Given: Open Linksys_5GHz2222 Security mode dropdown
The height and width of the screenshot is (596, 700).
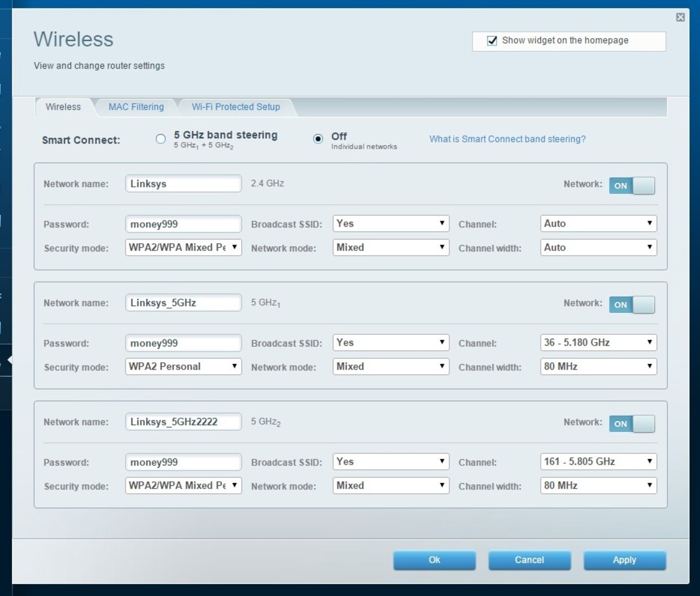Looking at the screenshot, I should click(184, 486).
